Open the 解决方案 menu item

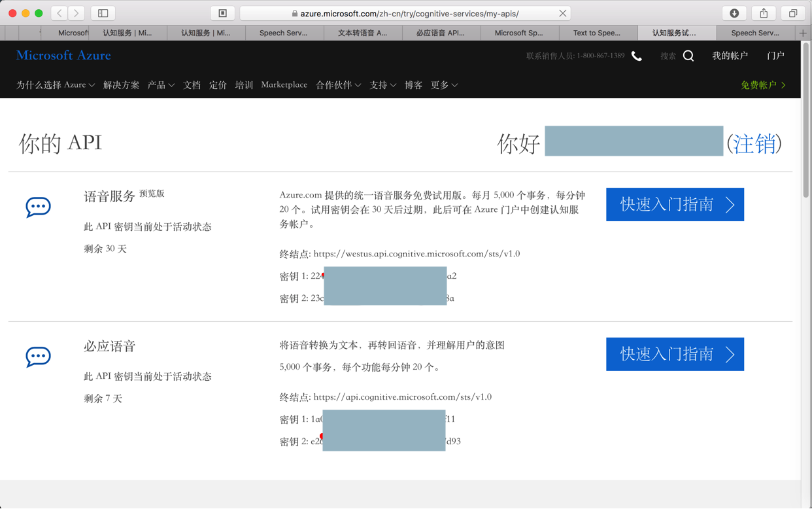point(121,85)
